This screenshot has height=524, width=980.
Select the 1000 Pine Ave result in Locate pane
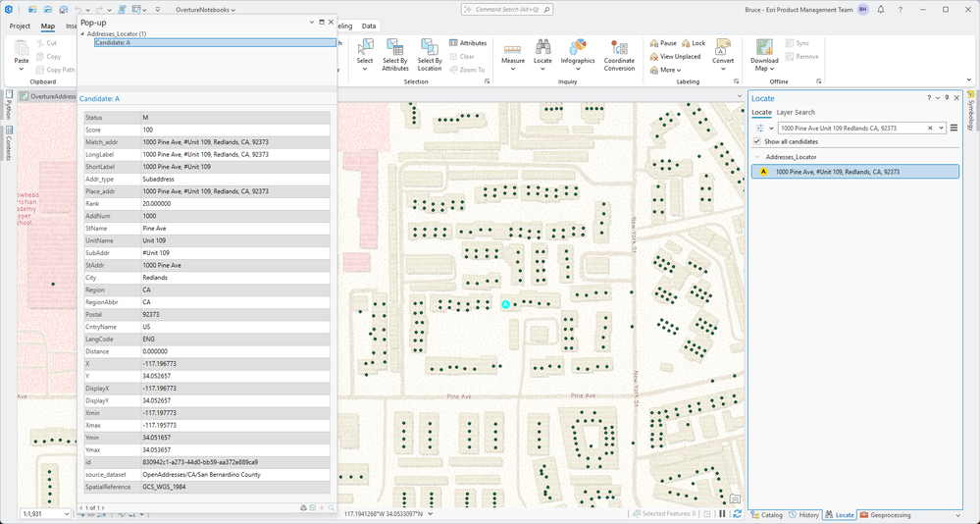click(855, 172)
